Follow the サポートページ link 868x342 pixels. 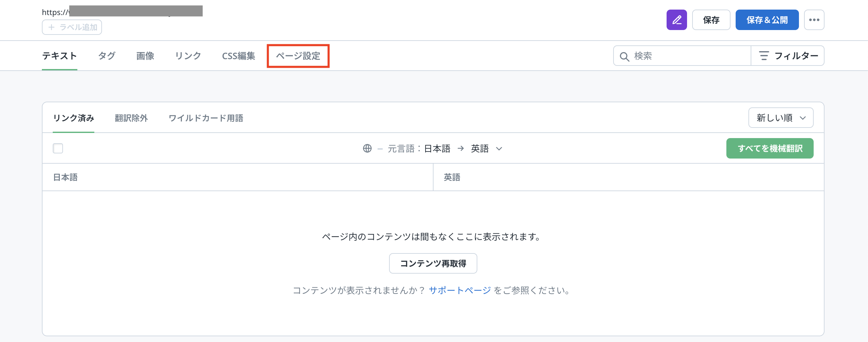(459, 291)
